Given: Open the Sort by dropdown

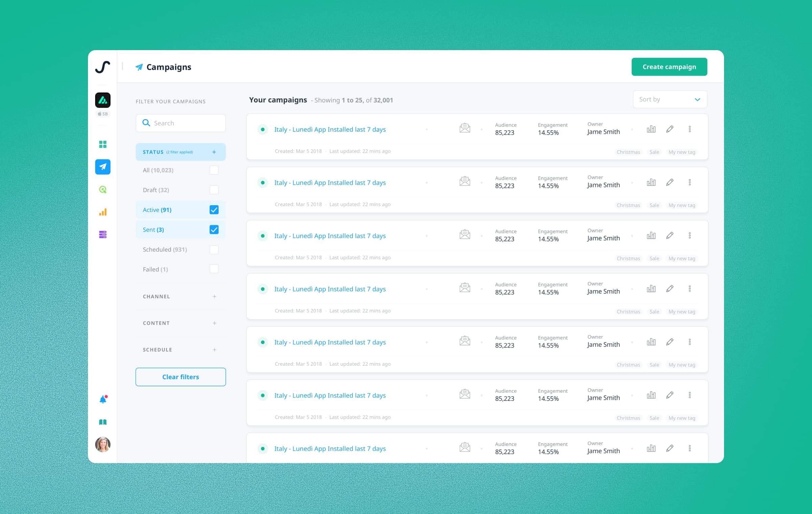Looking at the screenshot, I should [x=670, y=100].
